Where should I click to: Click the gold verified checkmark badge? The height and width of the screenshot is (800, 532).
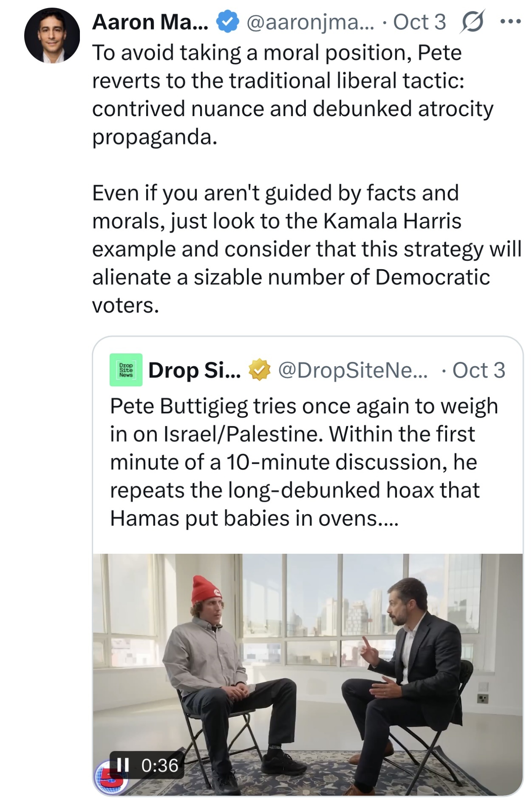tap(259, 370)
